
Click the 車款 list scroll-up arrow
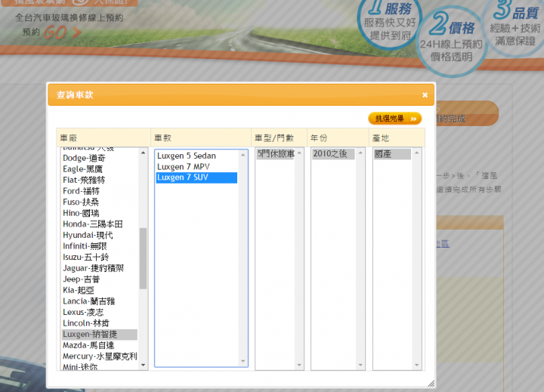[x=243, y=155]
